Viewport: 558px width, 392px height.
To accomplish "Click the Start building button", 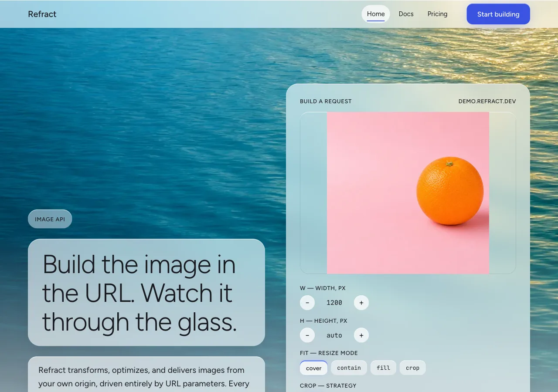I will (498, 14).
